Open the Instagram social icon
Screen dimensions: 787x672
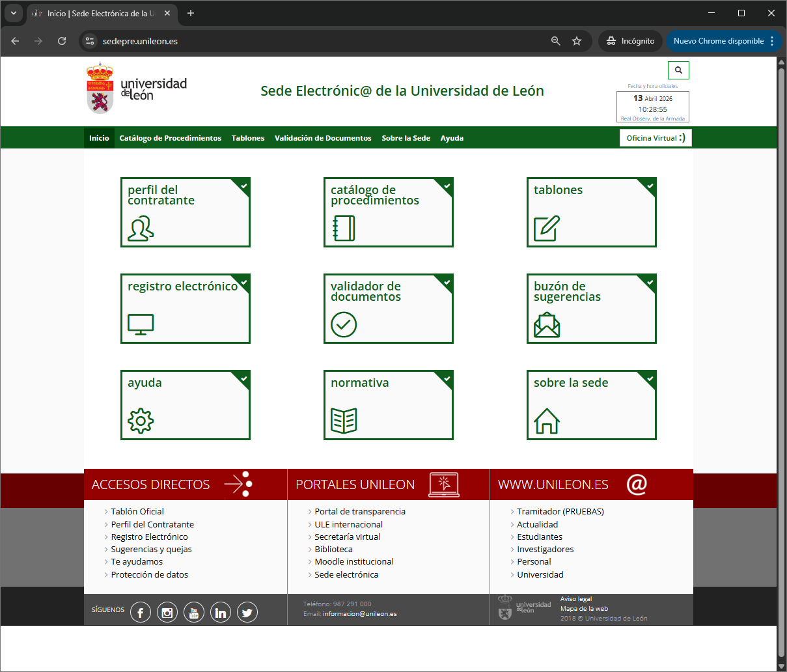point(167,612)
